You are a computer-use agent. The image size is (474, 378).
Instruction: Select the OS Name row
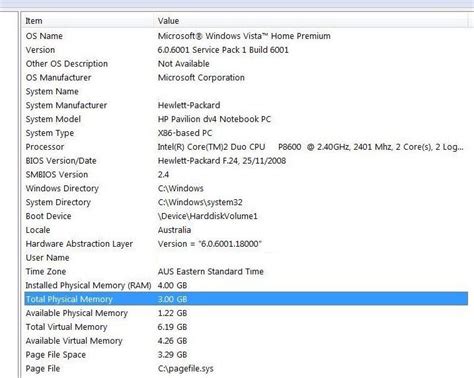[246, 36]
